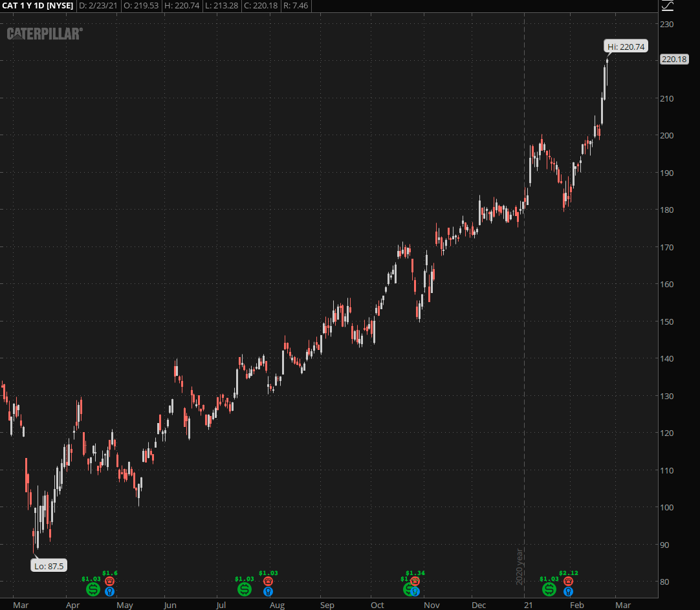Click the Caterpillar logo watermark
The width and height of the screenshot is (700, 610).
[45, 34]
